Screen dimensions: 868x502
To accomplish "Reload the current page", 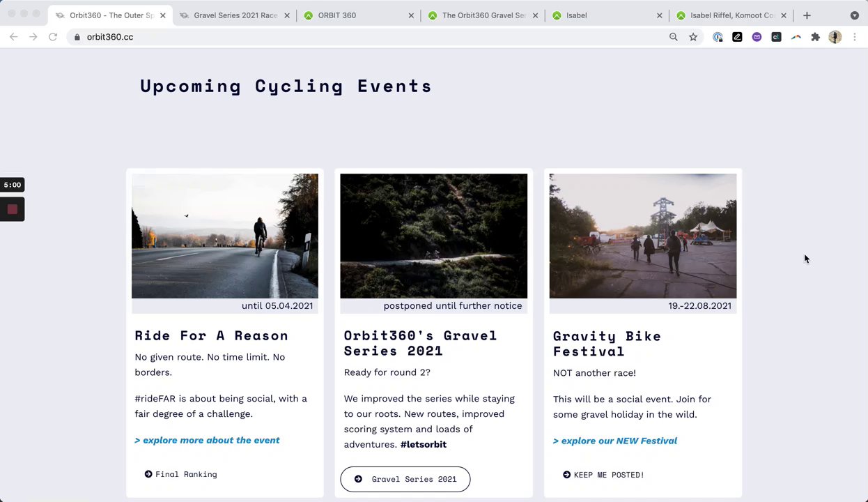I will pyautogui.click(x=53, y=37).
